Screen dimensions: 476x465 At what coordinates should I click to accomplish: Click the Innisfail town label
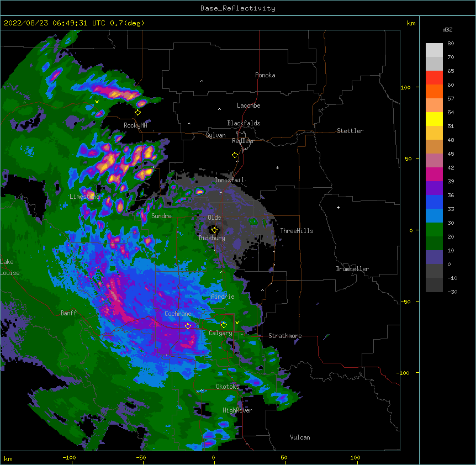click(229, 180)
